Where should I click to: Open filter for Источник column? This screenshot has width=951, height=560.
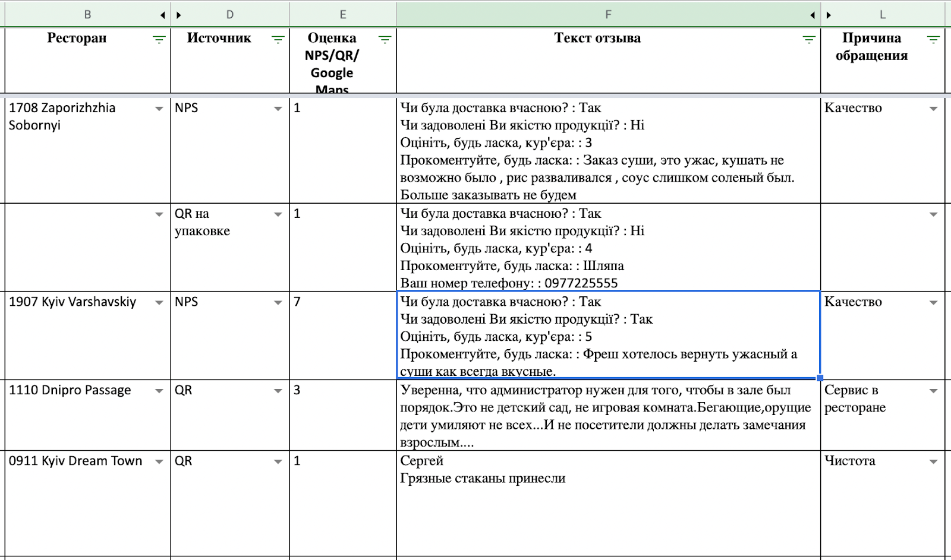tap(278, 40)
